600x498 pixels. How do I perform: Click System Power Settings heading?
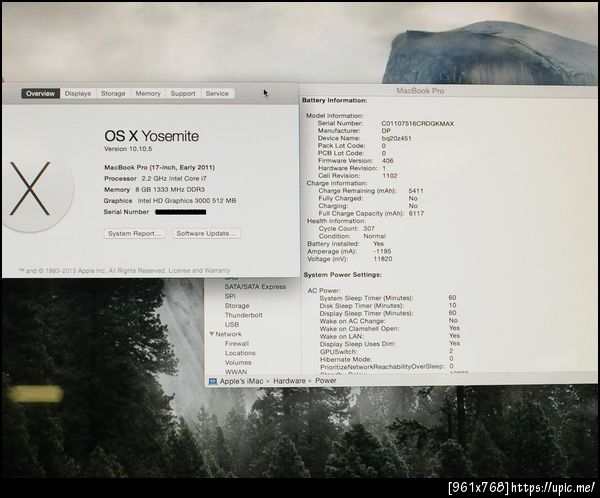(x=342, y=275)
